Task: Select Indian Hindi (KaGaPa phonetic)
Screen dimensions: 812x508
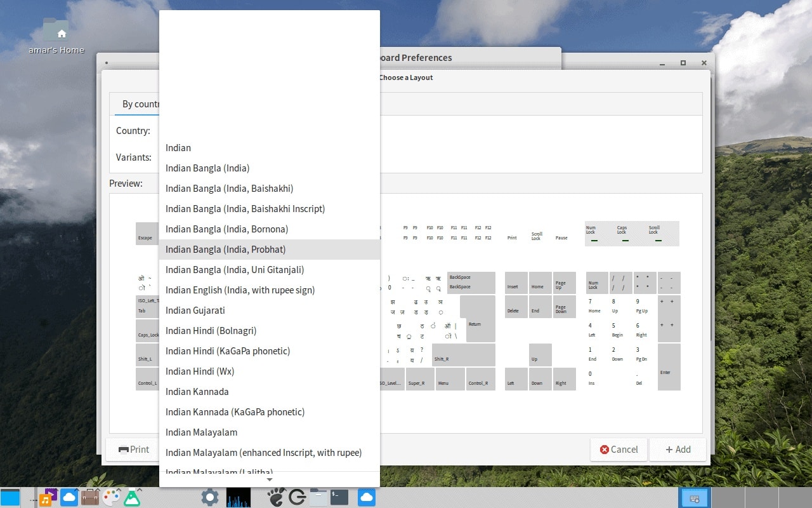Action: tap(270, 351)
